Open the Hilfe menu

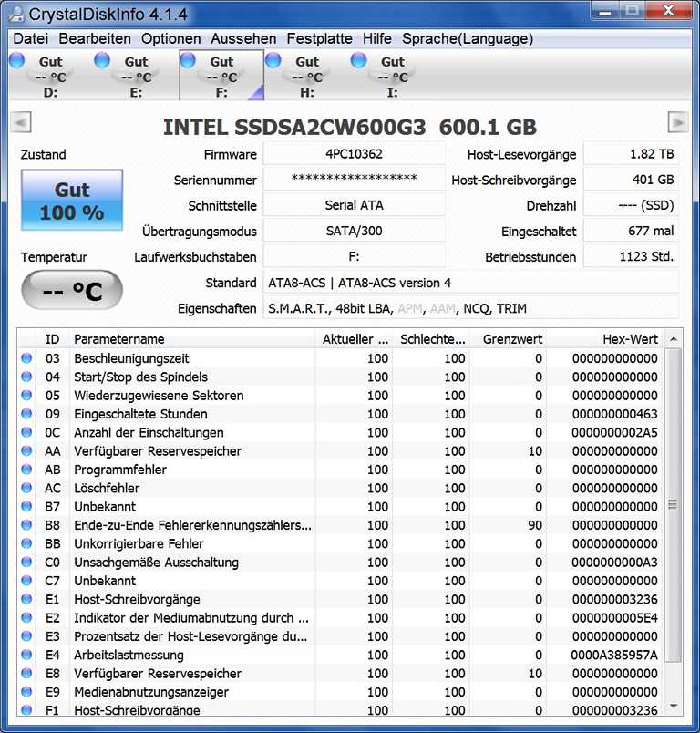pyautogui.click(x=377, y=38)
